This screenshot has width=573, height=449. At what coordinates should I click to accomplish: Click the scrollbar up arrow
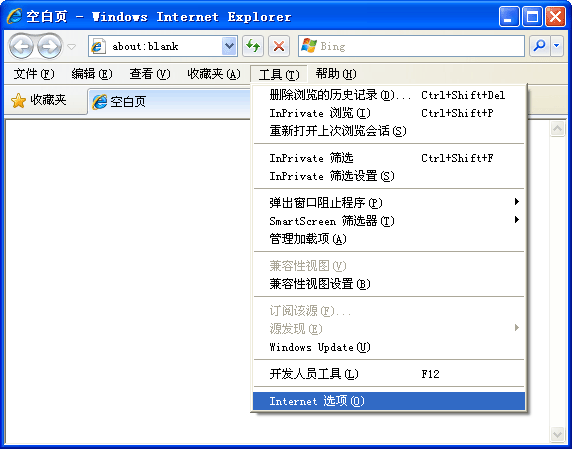(x=558, y=129)
